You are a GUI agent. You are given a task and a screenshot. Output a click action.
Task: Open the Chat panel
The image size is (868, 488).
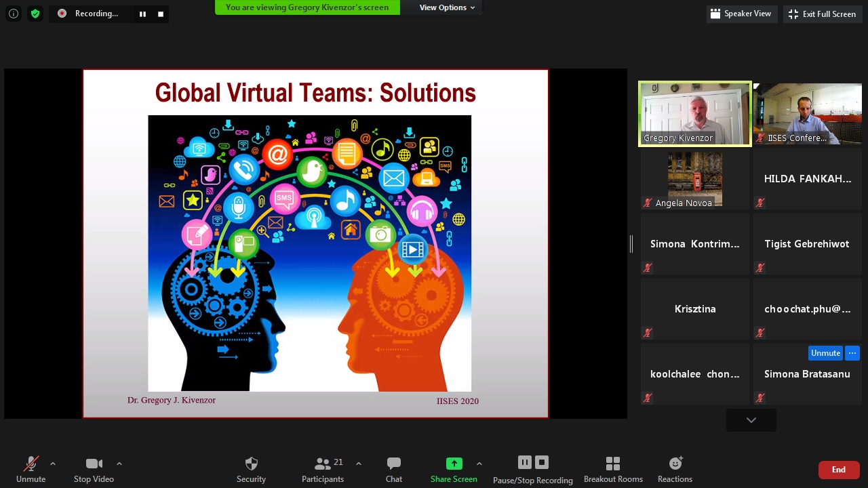tap(394, 470)
